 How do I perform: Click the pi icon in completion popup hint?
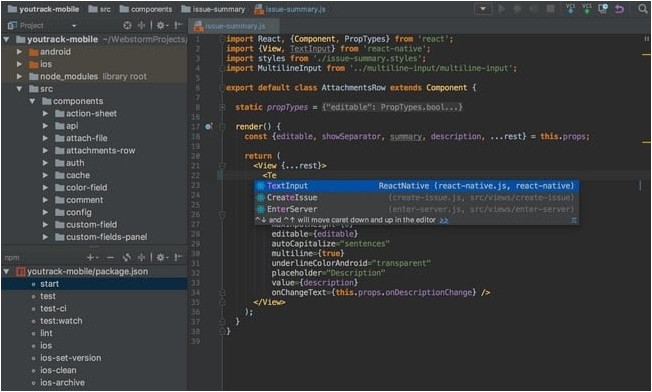[x=574, y=220]
